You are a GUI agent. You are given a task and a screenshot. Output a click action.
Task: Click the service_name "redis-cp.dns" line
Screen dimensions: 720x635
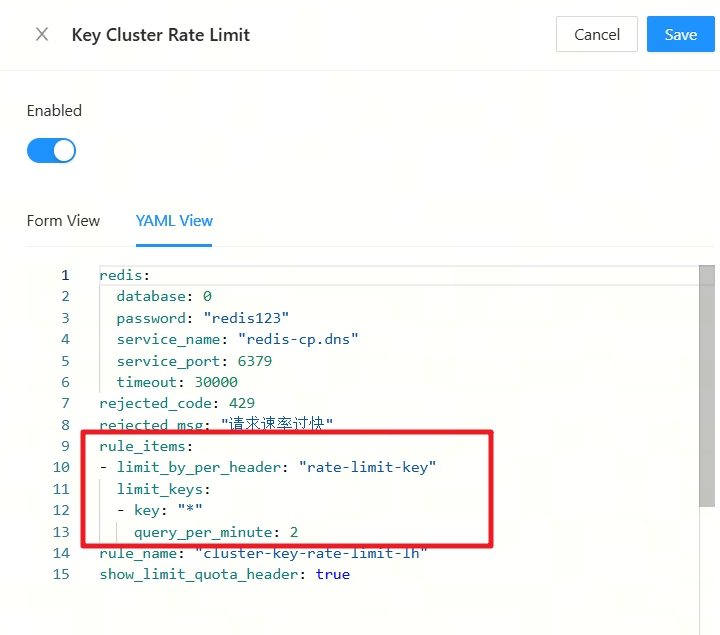(x=237, y=339)
